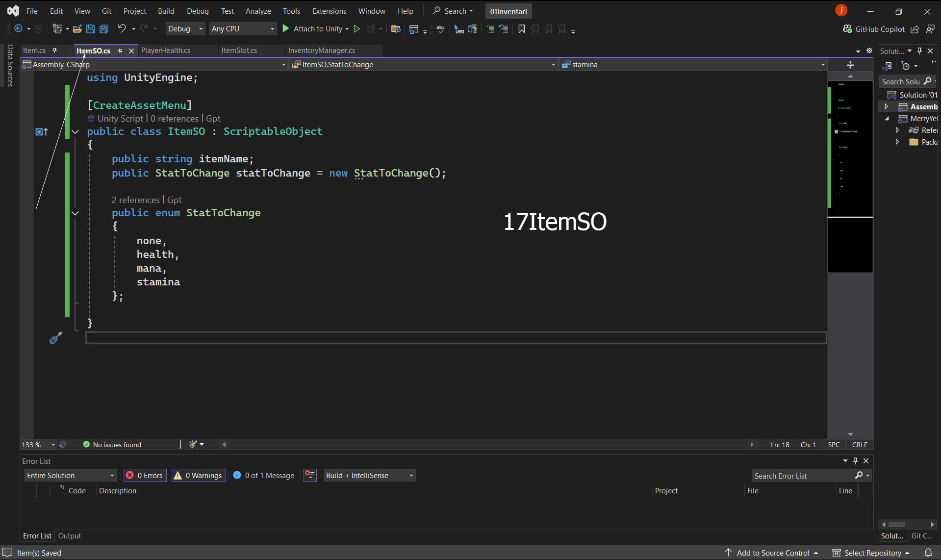
Task: Click the Undo arrow icon
Action: (x=122, y=29)
